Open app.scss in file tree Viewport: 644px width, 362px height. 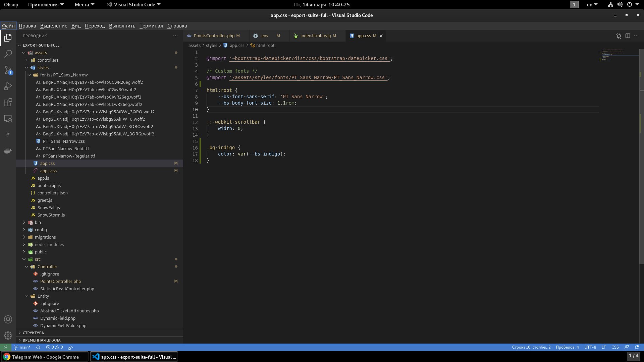click(x=100, y=171)
